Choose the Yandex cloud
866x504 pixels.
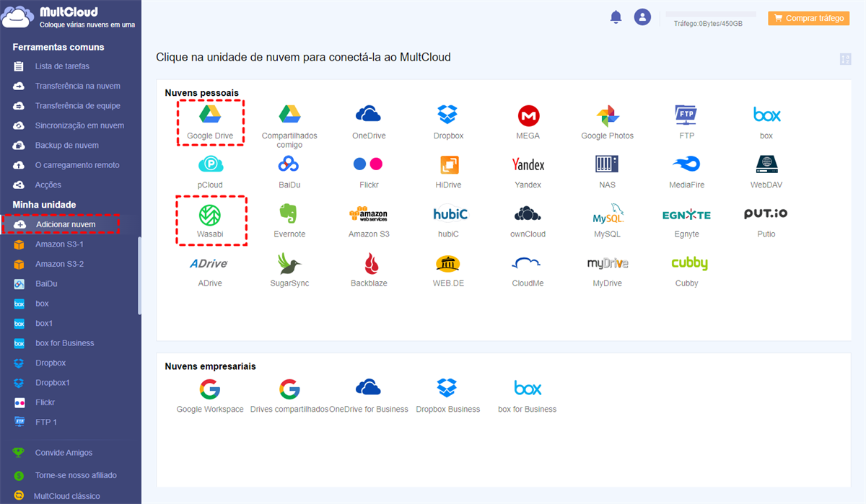[528, 172]
